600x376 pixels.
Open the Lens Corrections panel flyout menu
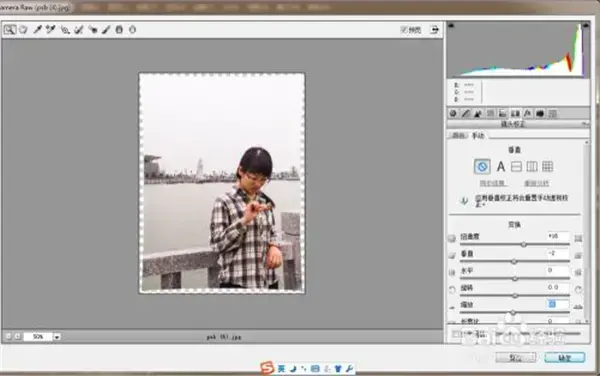pos(585,124)
